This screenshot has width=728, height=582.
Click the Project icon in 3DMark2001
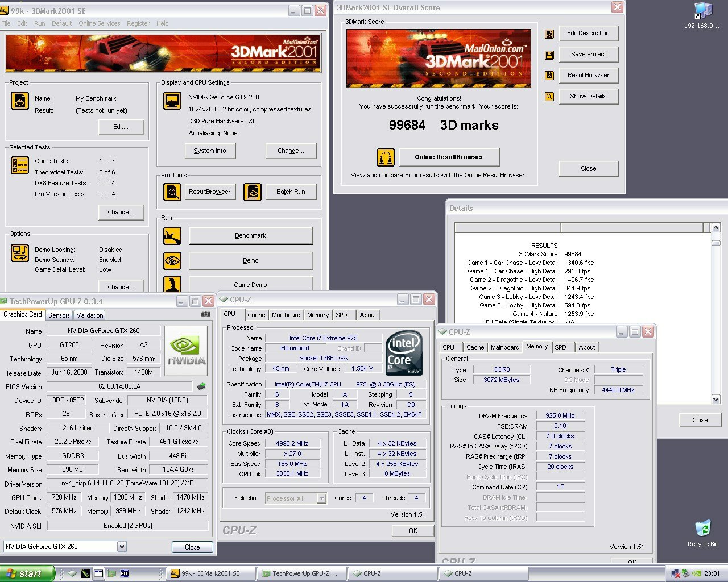[x=20, y=101]
